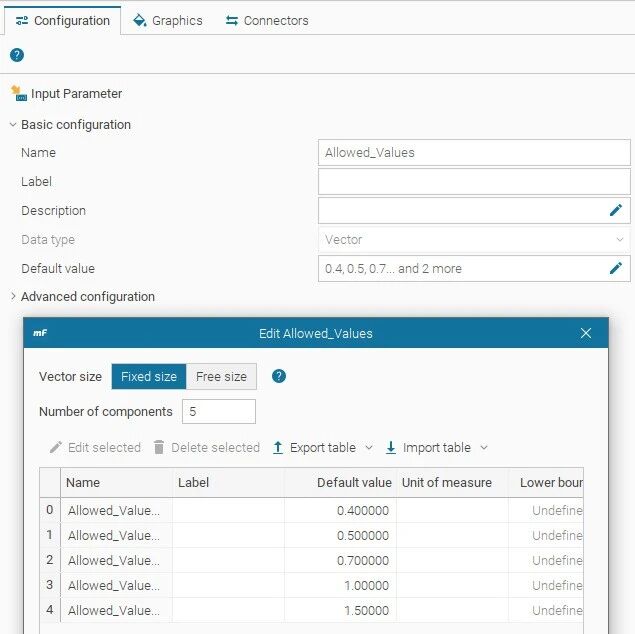Screen dimensions: 635x634
Task: Click the mF logo in the dialog title
Action: pos(40,333)
